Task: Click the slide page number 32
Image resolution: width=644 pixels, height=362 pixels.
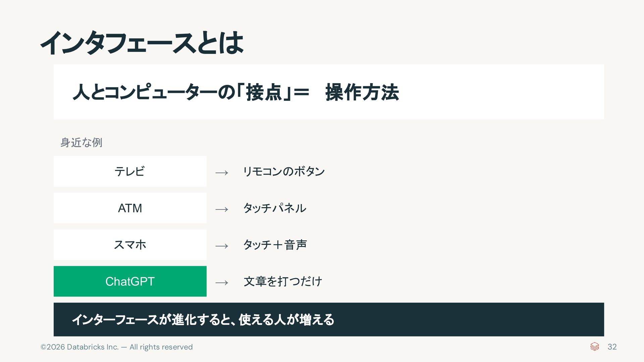Action: pyautogui.click(x=612, y=347)
